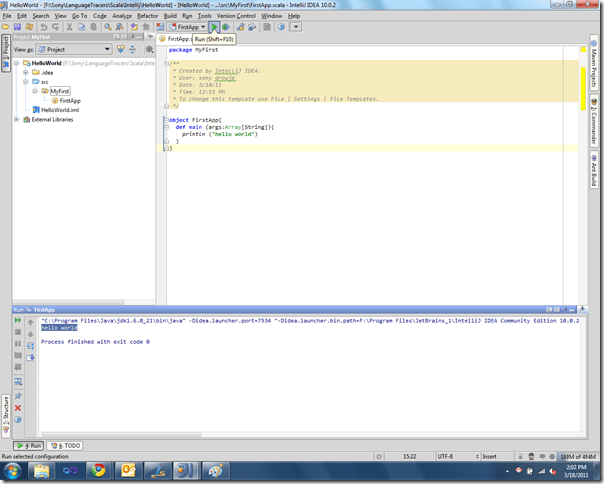Click the Save All toolbar icon

click(19, 27)
